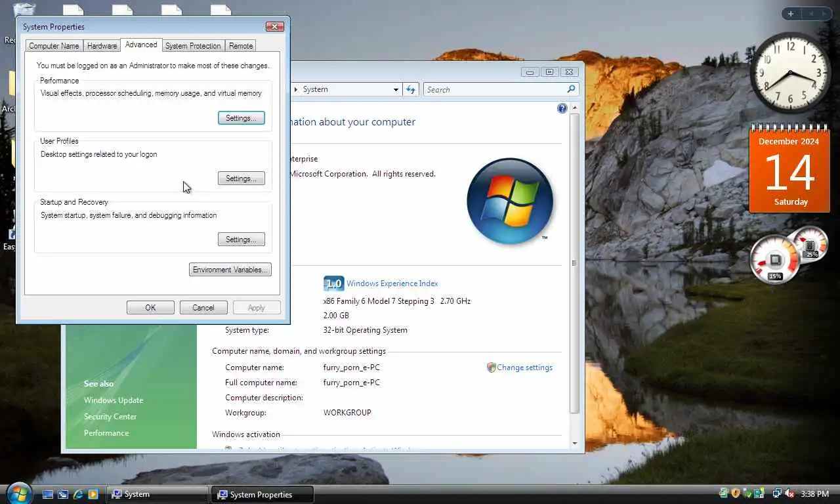Click the '32-bit Operating System' text
Screen dimensions: 840x504
366,330
